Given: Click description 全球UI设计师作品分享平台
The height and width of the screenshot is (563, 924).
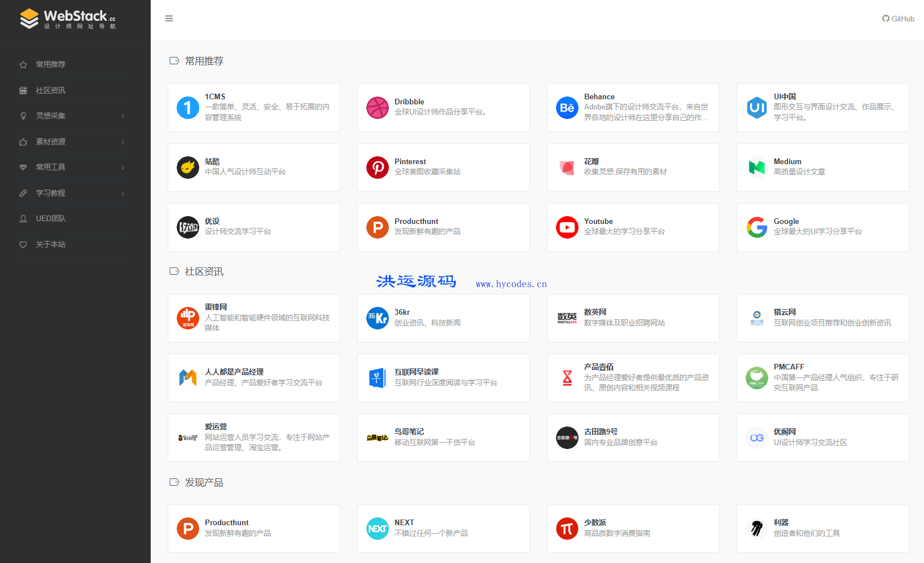Looking at the screenshot, I should coord(440,112).
